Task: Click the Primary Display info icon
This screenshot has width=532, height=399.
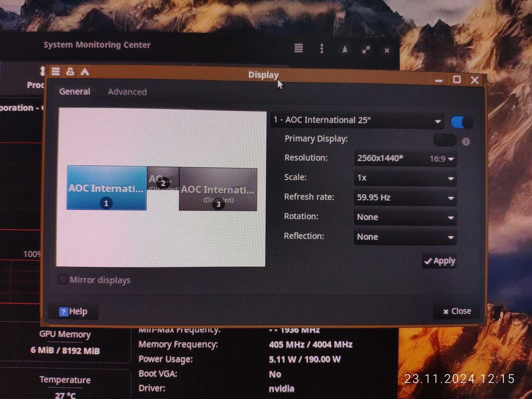Action: click(466, 142)
